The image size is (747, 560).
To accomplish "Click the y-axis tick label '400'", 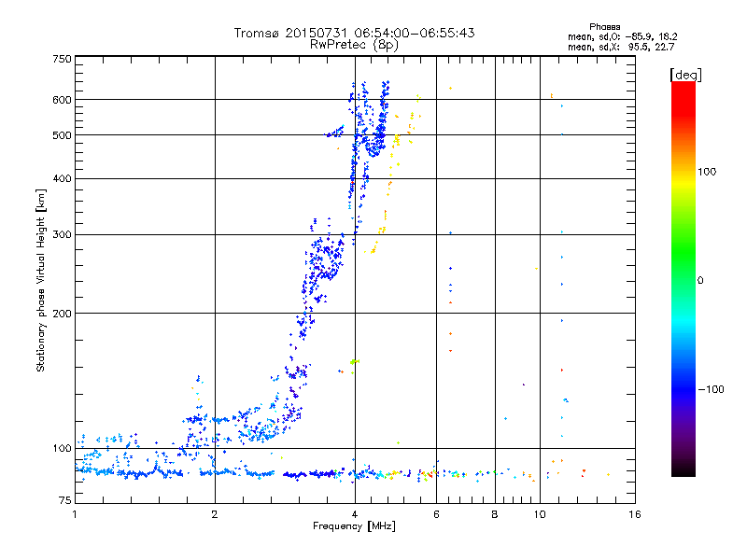I will [62, 179].
